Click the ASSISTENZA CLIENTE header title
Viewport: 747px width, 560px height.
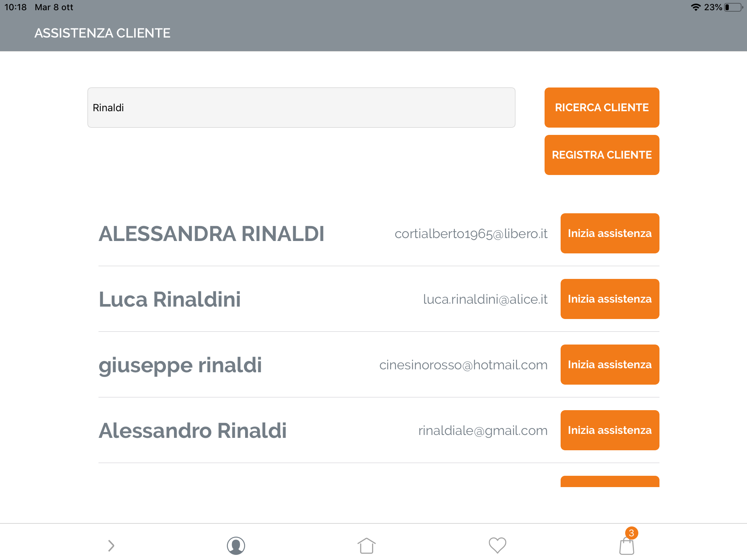click(102, 33)
